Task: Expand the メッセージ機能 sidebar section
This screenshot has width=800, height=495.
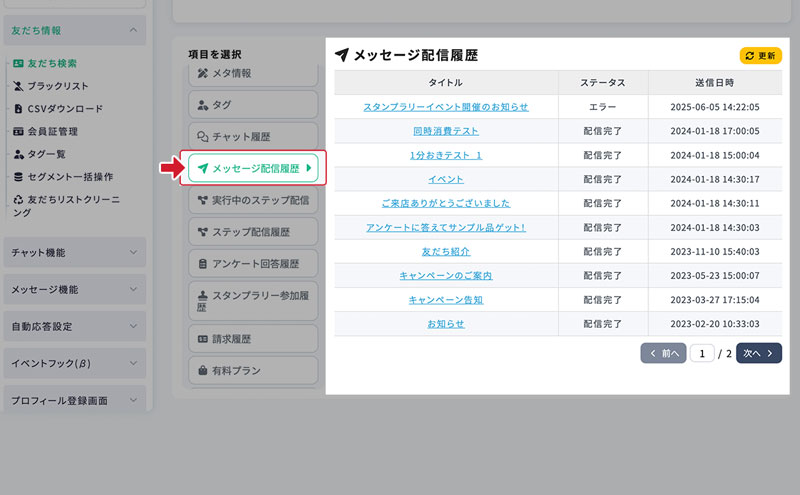Action: [133, 290]
